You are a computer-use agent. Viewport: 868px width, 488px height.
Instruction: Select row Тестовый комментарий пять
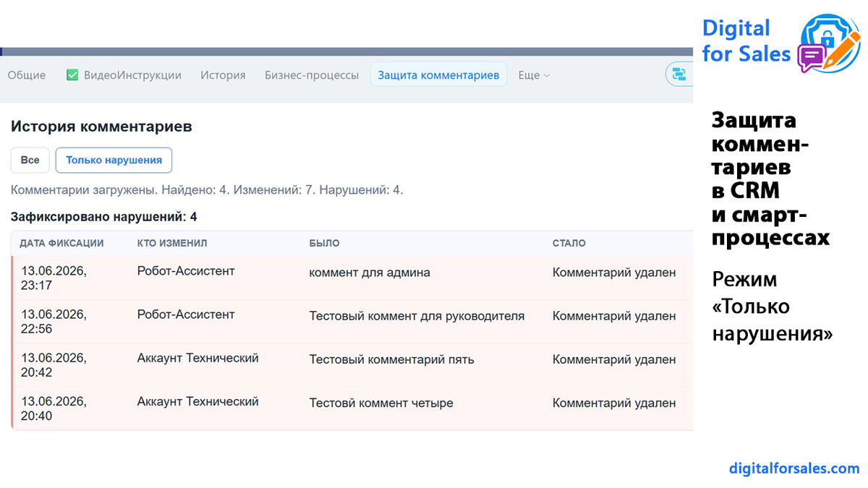point(352,365)
